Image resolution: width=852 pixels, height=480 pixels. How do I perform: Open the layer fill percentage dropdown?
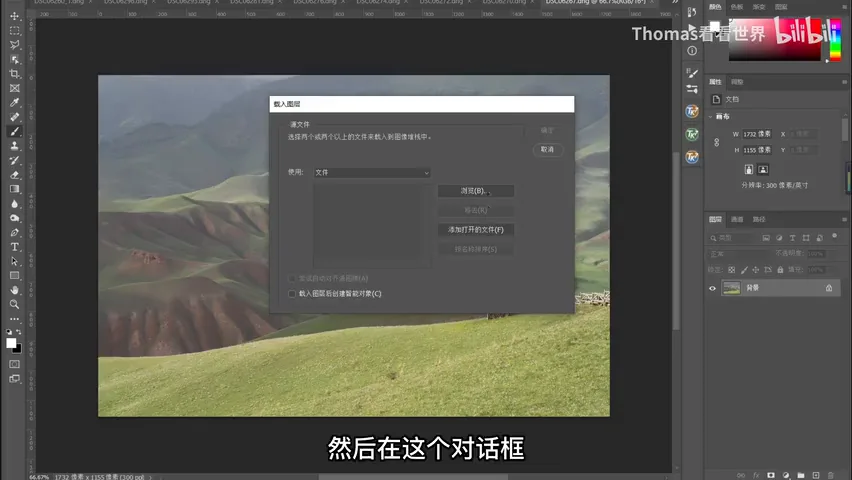click(x=816, y=270)
